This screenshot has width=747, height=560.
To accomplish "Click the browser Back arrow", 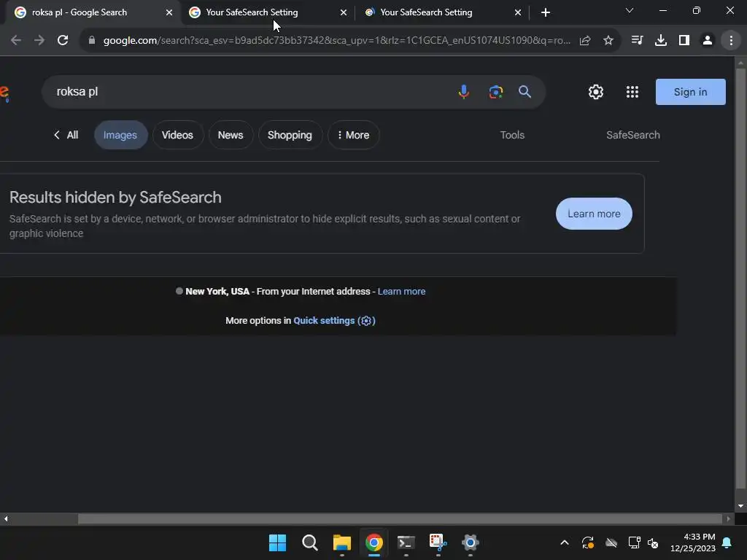I will [16, 41].
